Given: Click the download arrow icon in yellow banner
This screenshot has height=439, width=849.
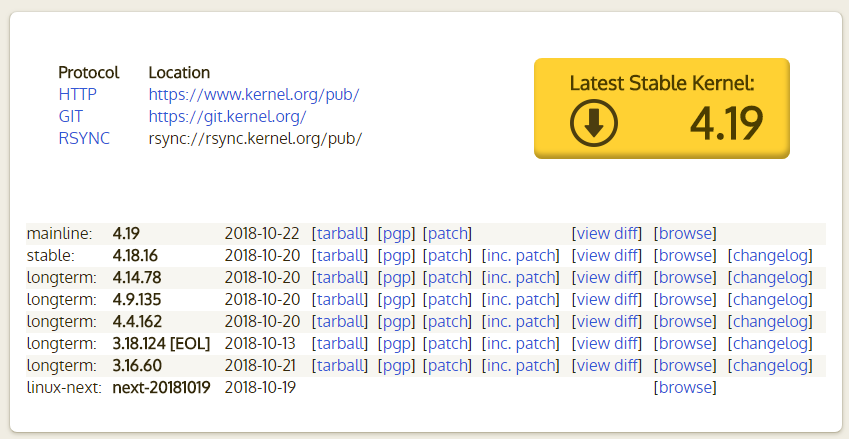Looking at the screenshot, I should 594,124.
